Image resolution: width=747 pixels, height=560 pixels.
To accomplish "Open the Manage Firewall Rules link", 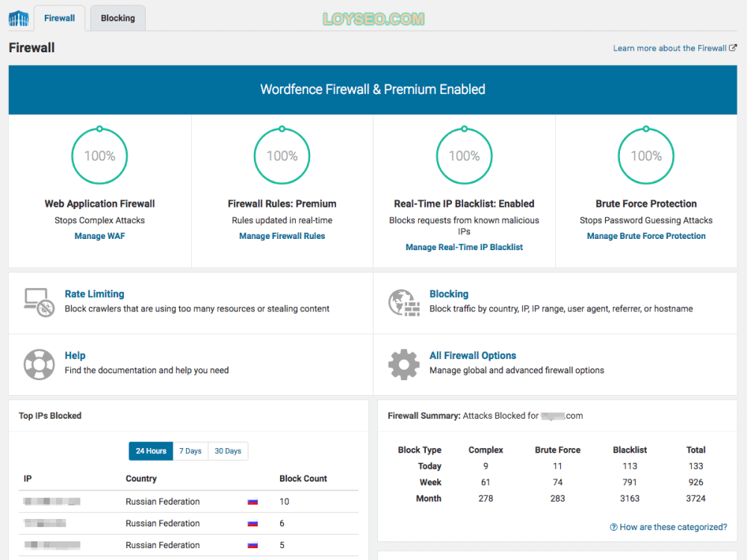I will click(282, 236).
